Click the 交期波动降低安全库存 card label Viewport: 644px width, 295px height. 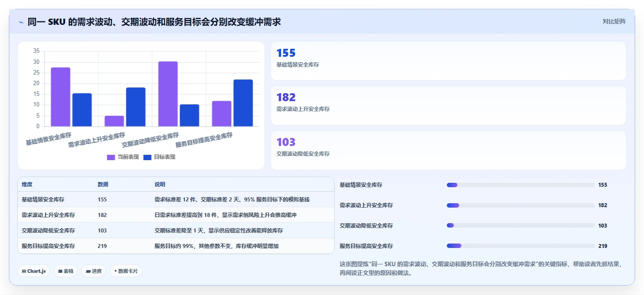pyautogui.click(x=303, y=154)
